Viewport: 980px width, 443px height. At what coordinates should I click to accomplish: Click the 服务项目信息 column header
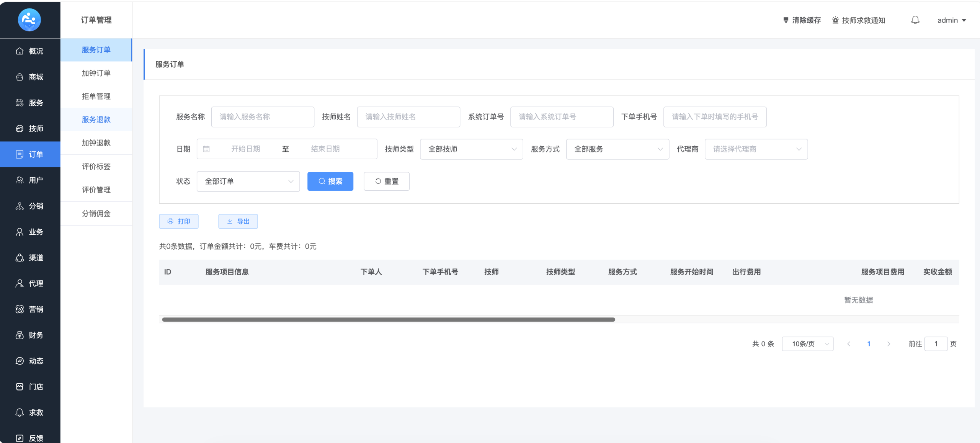coord(227,272)
